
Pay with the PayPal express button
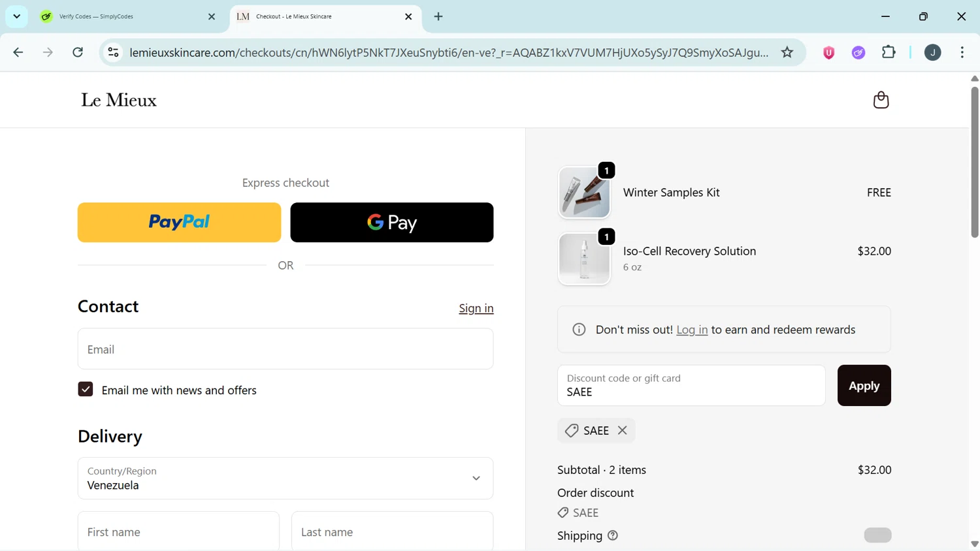[179, 223]
